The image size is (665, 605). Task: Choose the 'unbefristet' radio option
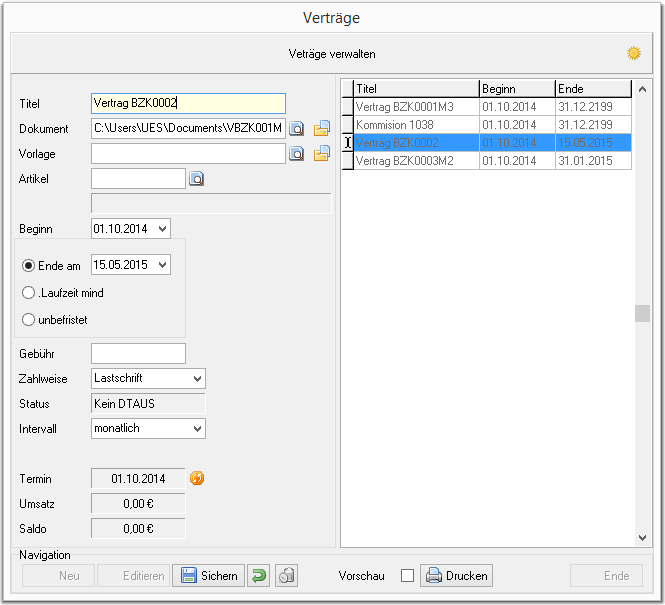(28, 319)
